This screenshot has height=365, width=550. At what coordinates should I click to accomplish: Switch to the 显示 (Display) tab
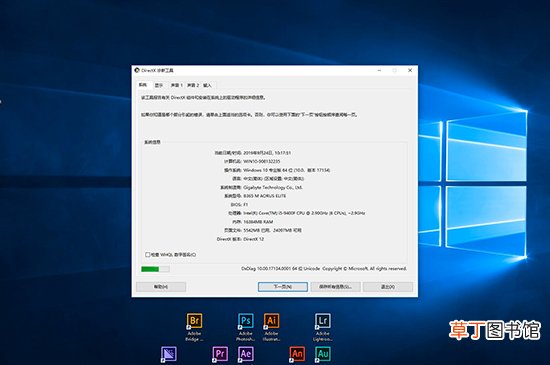click(159, 85)
